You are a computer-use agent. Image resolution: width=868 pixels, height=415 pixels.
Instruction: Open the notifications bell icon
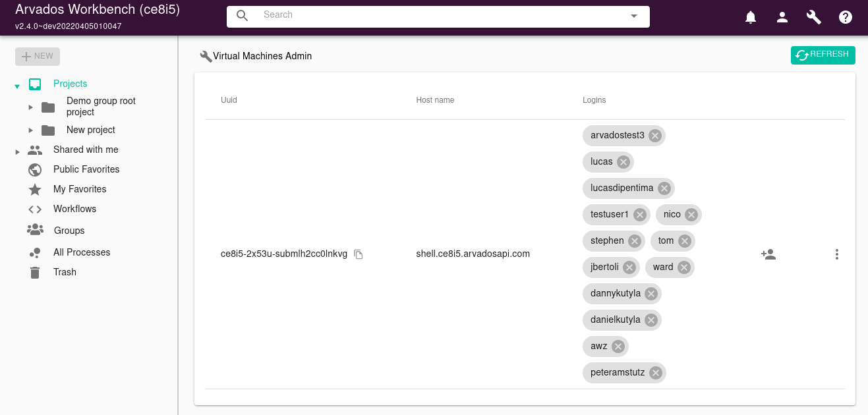click(750, 18)
